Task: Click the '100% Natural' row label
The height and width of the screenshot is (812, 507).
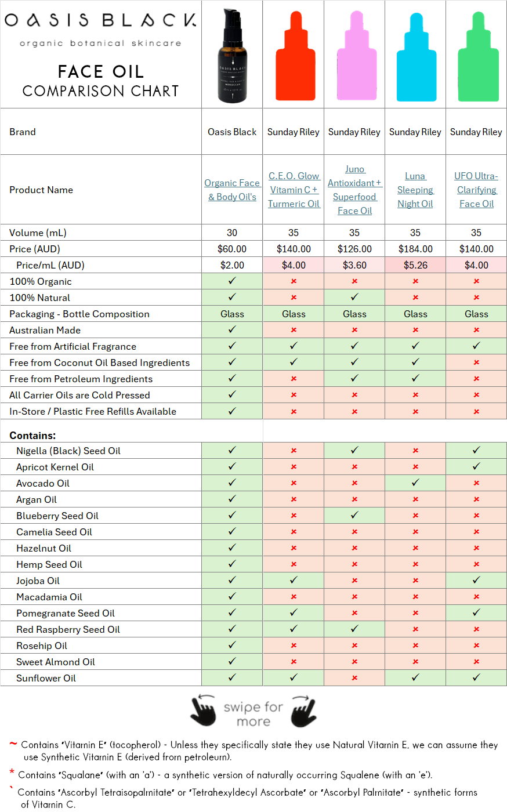Action: (39, 298)
